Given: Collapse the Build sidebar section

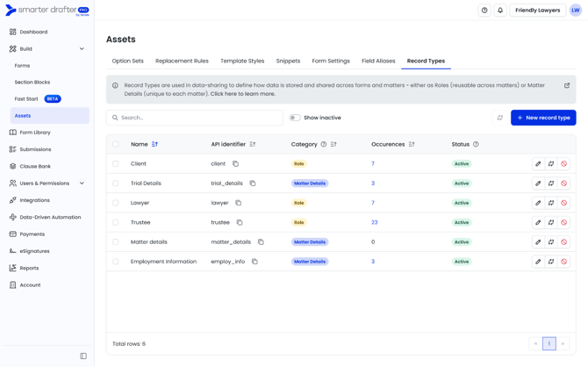Looking at the screenshot, I should tap(82, 49).
